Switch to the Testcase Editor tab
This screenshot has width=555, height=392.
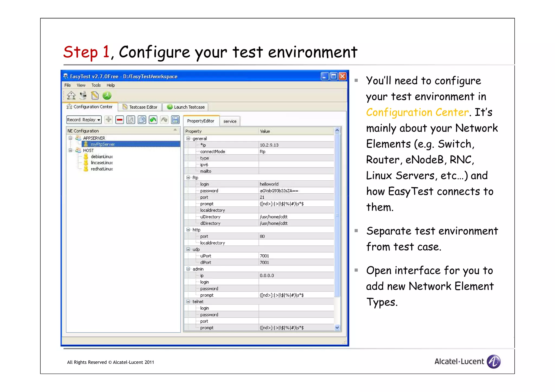pos(140,107)
